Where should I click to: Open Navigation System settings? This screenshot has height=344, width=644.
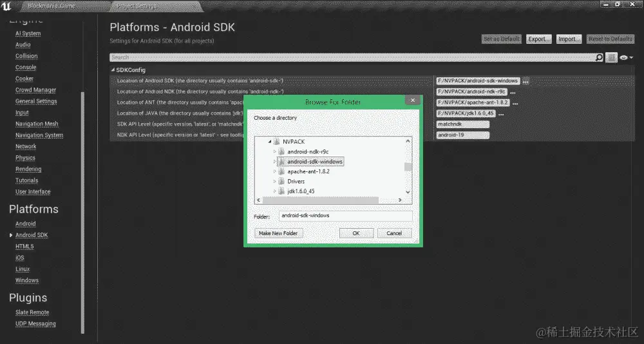[39, 135]
